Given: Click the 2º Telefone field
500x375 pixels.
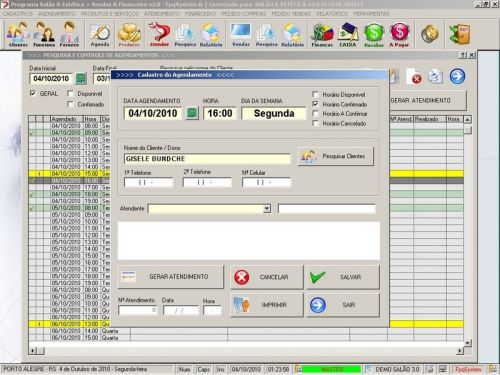Looking at the screenshot, I should point(207,182).
